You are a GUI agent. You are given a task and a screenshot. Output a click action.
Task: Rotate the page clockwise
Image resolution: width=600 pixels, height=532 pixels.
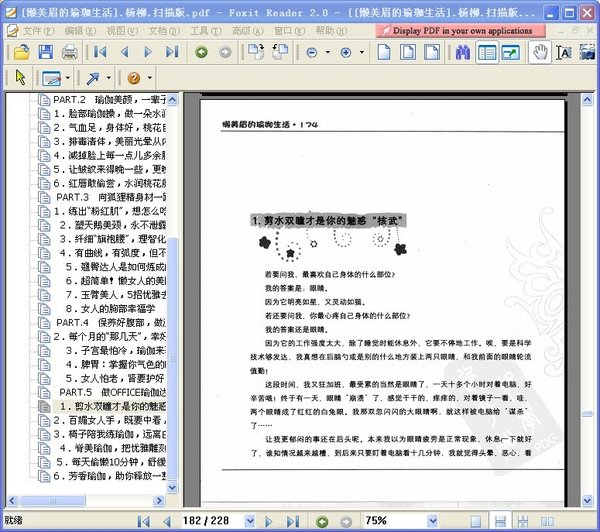(256, 52)
